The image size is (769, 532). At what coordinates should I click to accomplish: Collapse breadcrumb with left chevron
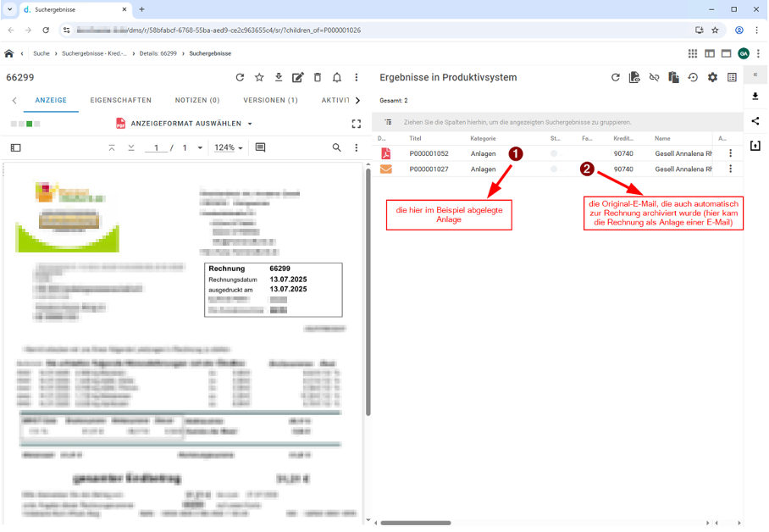tap(22, 53)
